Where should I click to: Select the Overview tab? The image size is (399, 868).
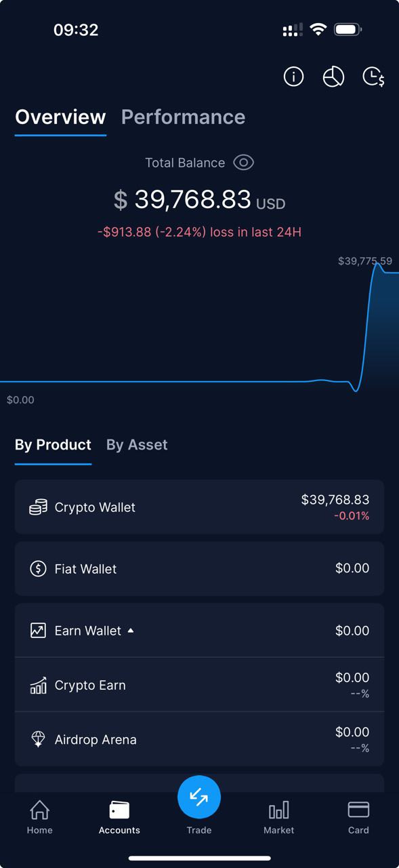(60, 117)
